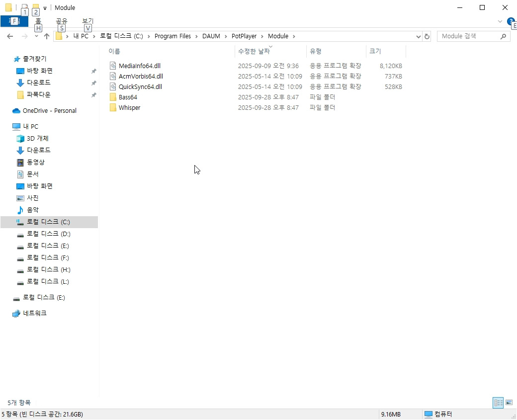This screenshot has width=517, height=420.
Task: Open 3D 개체 folder
Action: (x=37, y=139)
